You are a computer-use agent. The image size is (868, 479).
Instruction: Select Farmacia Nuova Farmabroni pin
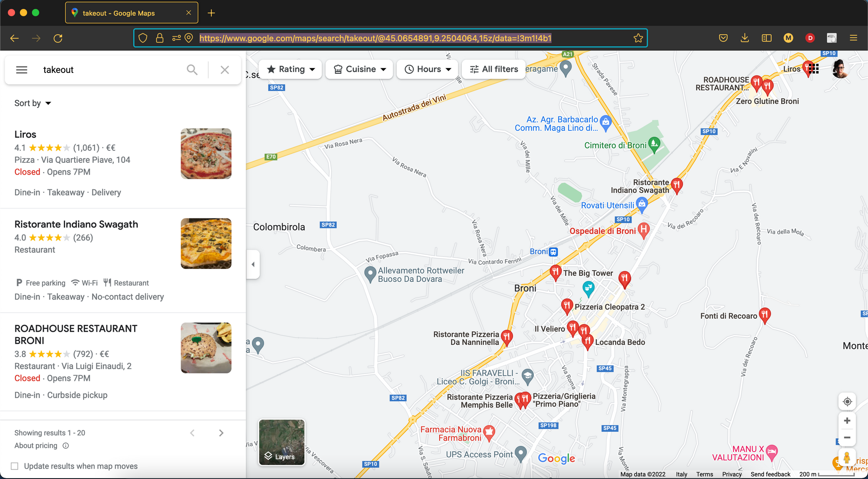click(489, 433)
